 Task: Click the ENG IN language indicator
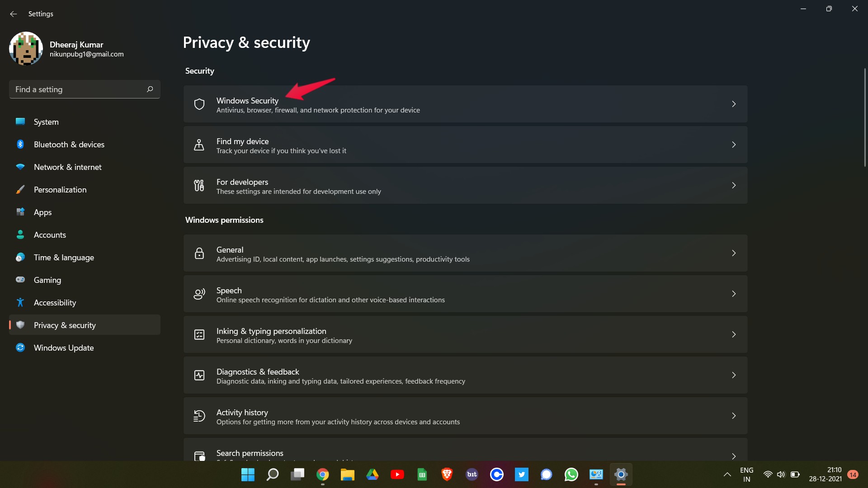pyautogui.click(x=747, y=474)
